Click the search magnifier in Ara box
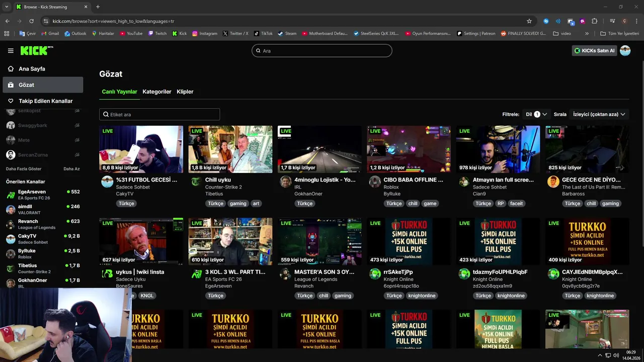The width and height of the screenshot is (644, 362). 259,51
